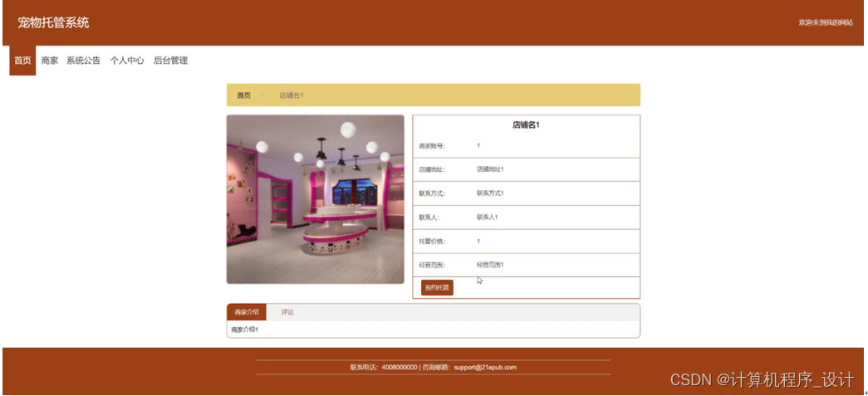The image size is (868, 396).
Task: Click the 店铺地址1 value
Action: tap(490, 169)
